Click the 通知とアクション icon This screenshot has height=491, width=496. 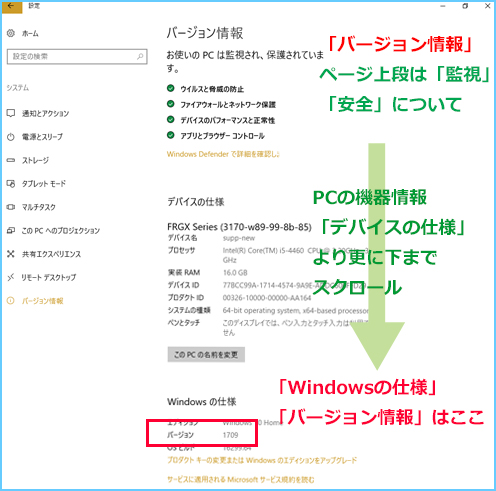(x=11, y=113)
